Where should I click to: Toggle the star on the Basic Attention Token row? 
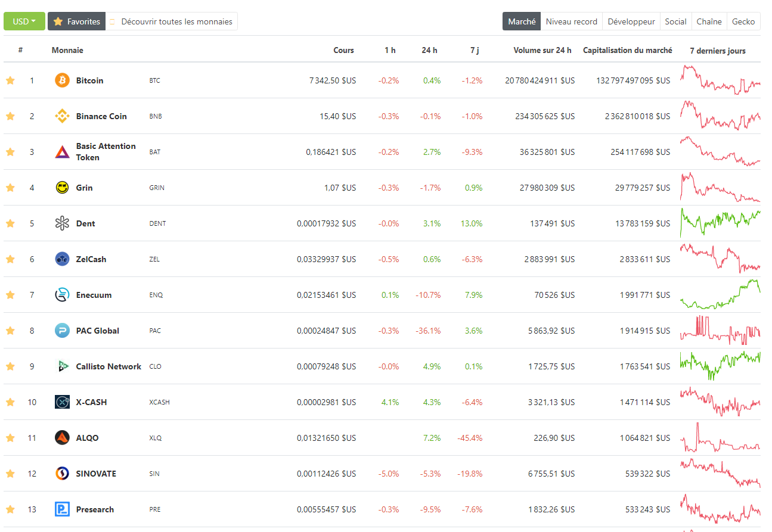[x=10, y=152]
